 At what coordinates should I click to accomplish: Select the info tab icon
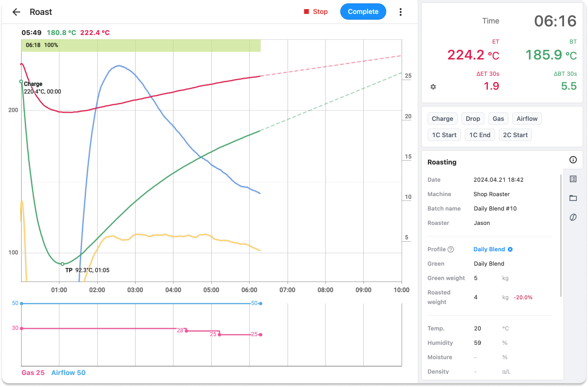click(573, 160)
